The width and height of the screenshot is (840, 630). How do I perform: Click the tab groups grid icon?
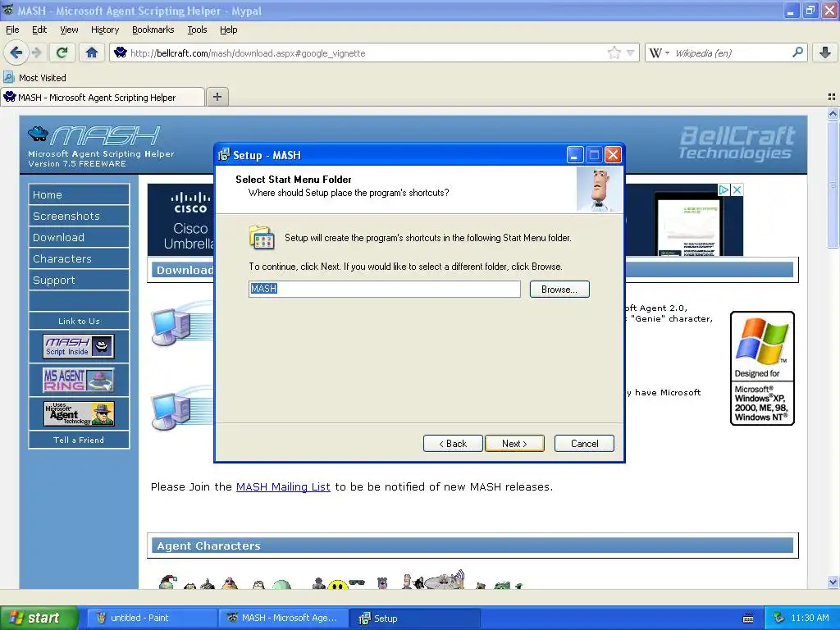(832, 97)
